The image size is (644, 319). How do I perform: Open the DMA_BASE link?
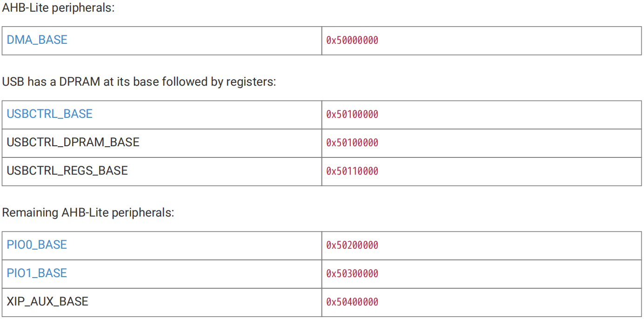tap(37, 40)
